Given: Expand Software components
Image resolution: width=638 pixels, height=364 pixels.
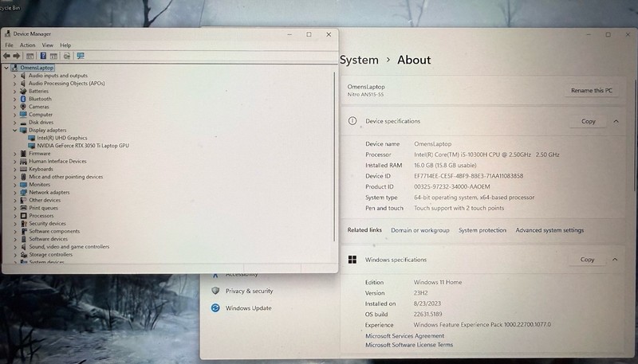Looking at the screenshot, I should click(x=14, y=231).
